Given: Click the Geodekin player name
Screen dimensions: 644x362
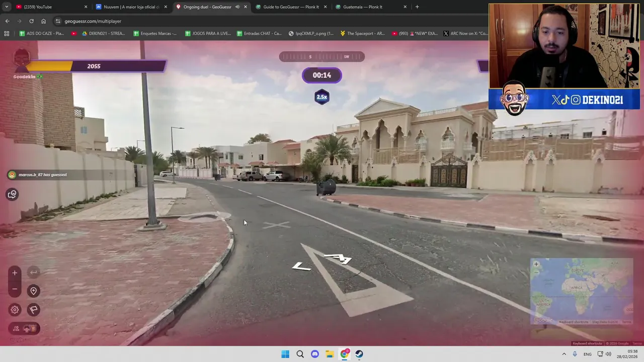Looking at the screenshot, I should (25, 77).
